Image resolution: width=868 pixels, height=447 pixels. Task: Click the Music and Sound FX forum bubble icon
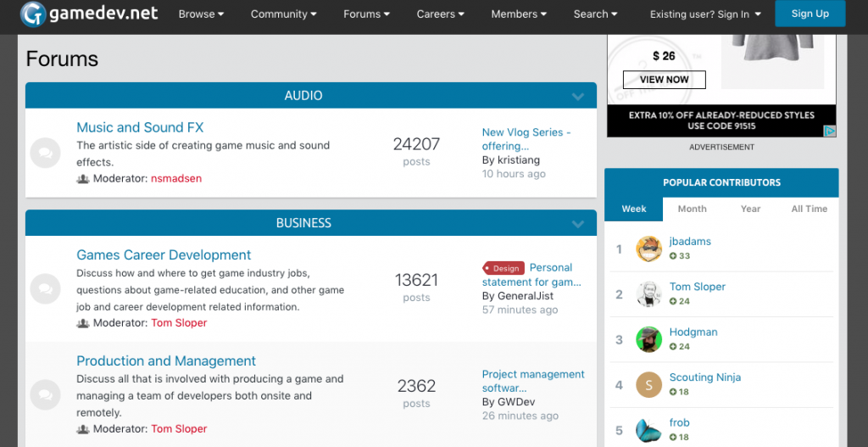[45, 153]
